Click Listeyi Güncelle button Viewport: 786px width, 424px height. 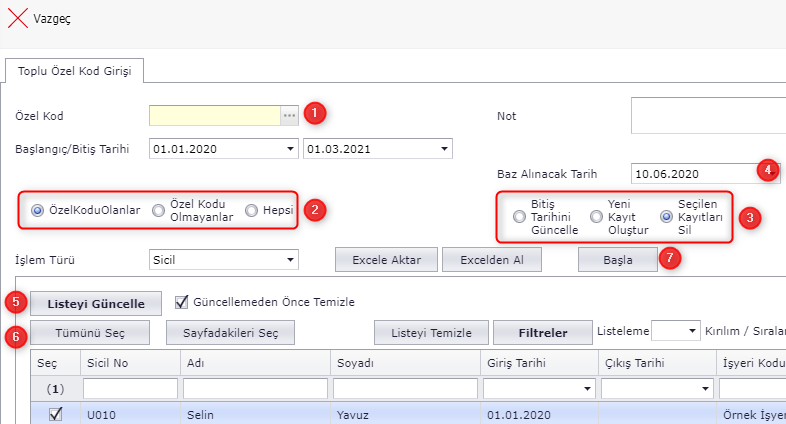click(x=97, y=303)
